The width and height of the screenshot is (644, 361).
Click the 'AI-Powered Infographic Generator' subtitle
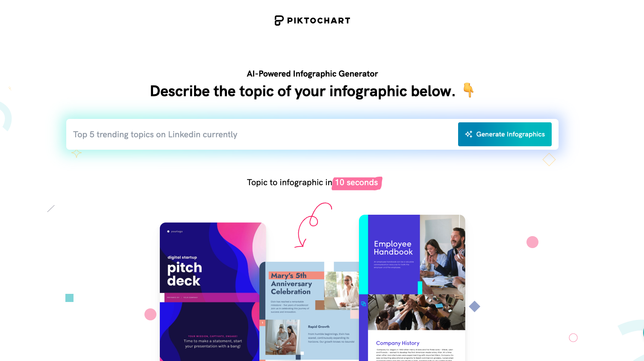pos(312,74)
